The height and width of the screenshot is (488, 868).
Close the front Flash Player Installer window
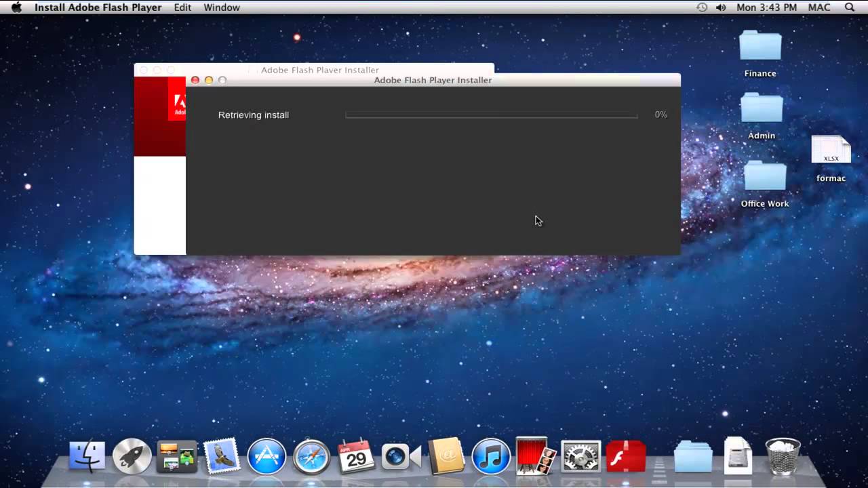[195, 80]
